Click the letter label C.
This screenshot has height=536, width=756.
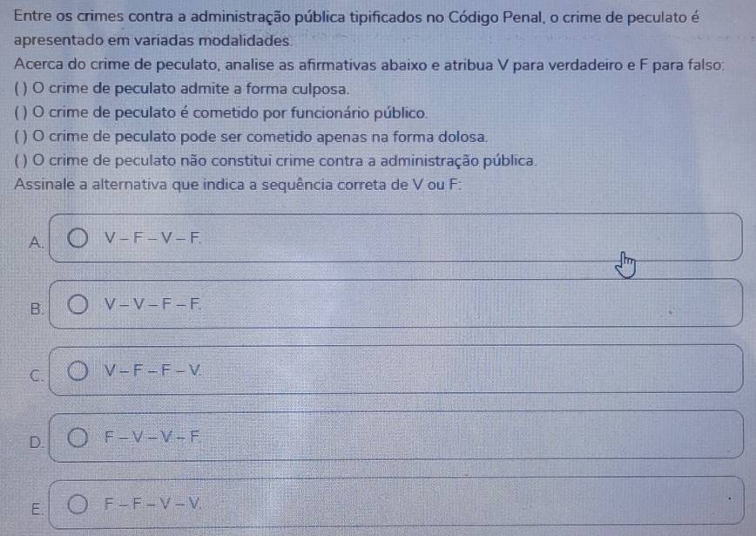36,376
